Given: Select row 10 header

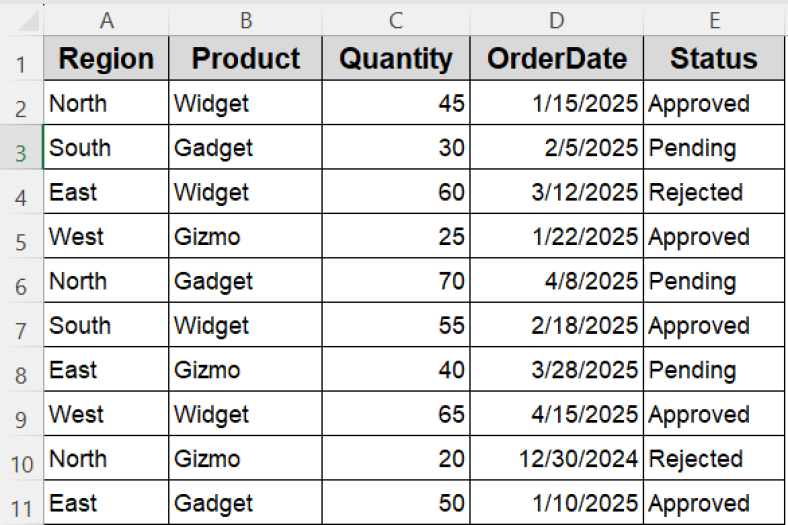Looking at the screenshot, I should point(22,461).
